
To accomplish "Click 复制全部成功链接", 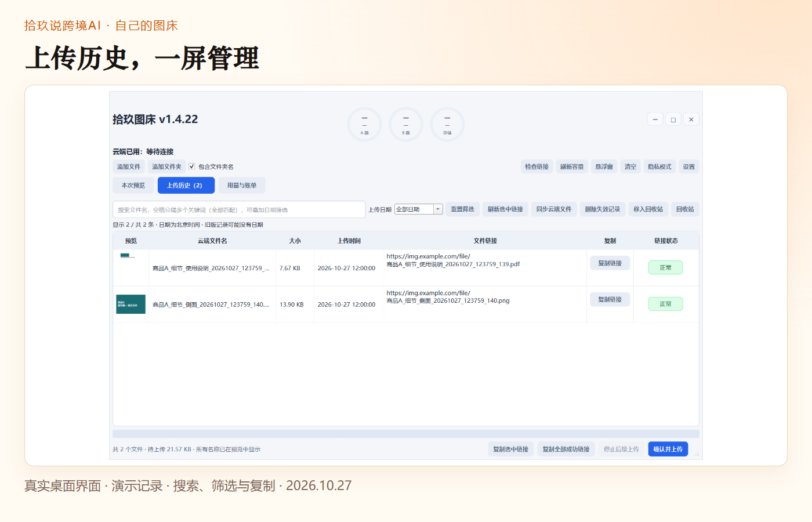I will tap(566, 449).
